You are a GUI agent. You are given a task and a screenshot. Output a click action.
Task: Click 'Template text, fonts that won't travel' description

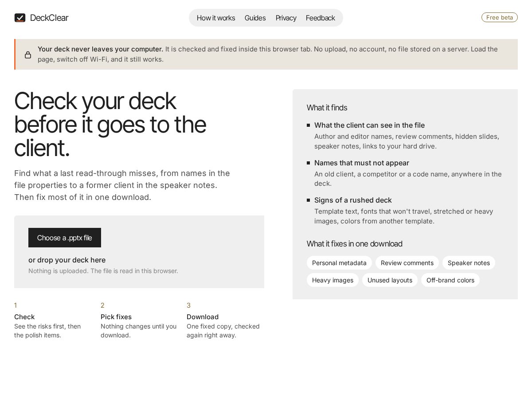(x=403, y=216)
